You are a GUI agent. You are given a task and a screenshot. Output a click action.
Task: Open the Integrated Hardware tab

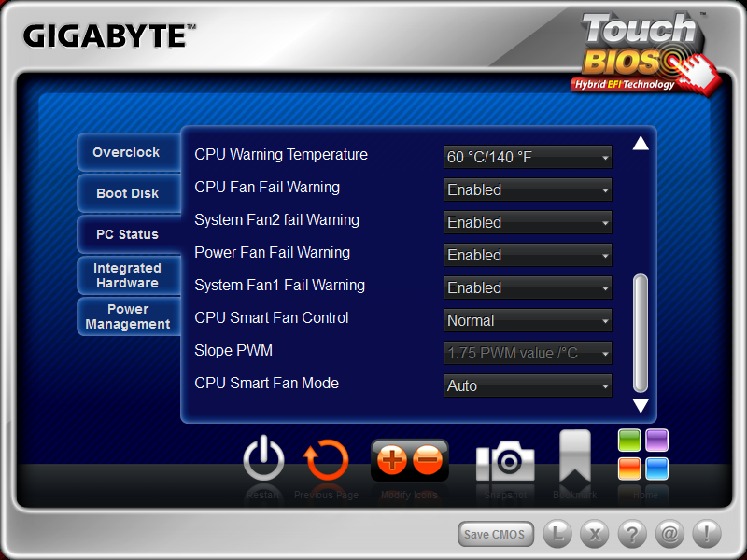pos(129,275)
